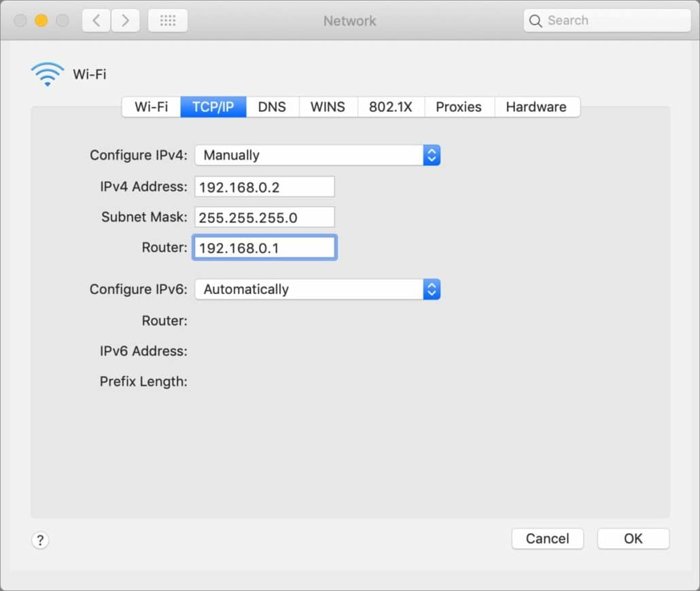700x591 pixels.
Task: Click the back navigation arrow
Action: 96,20
